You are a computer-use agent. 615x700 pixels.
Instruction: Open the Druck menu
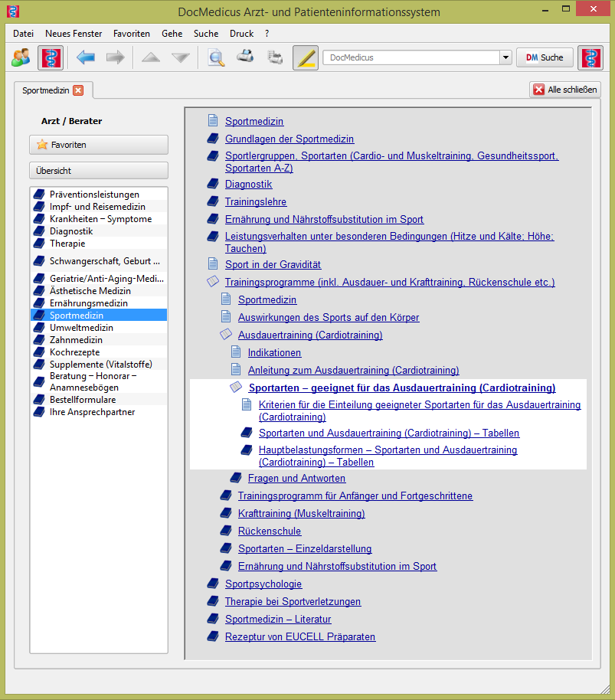(241, 34)
